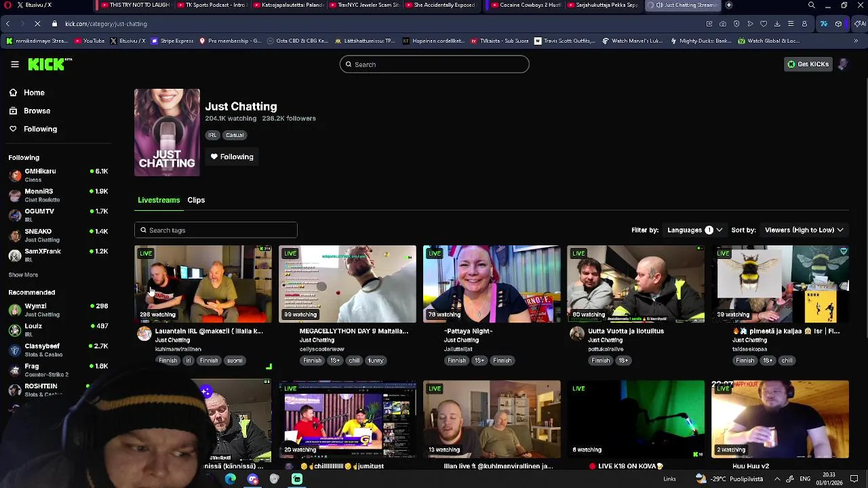Click the Get KICKs button
868x488 pixels.
(808, 64)
